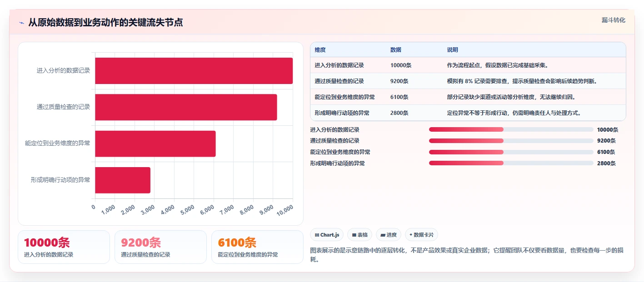The image size is (644, 282).
Task: Select the 数据卡片 chip
Action: (421, 235)
